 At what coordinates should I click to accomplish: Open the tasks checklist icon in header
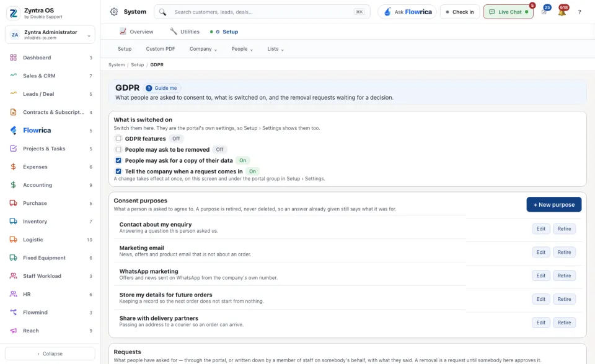544,12
